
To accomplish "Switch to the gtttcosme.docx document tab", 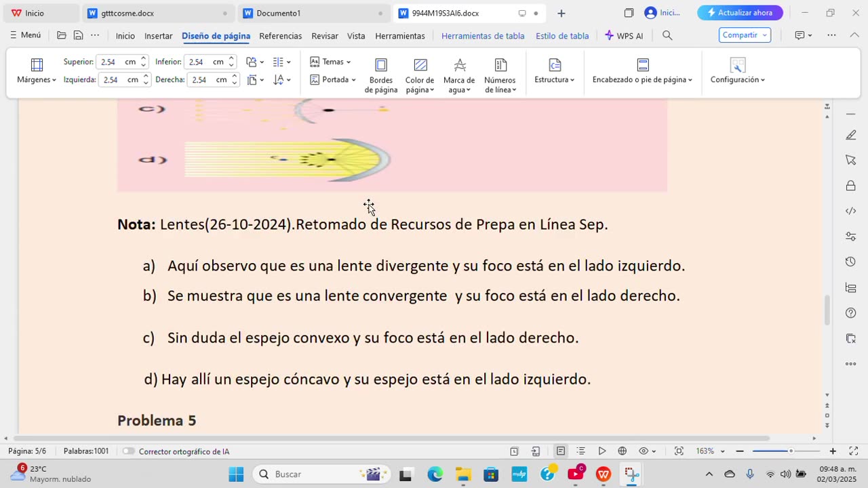I will click(159, 13).
